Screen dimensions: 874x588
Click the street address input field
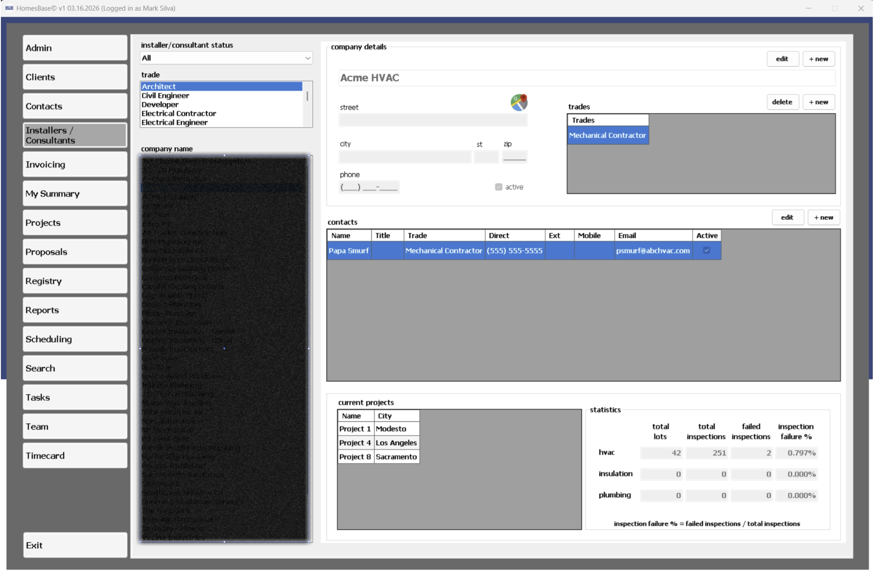tap(432, 120)
